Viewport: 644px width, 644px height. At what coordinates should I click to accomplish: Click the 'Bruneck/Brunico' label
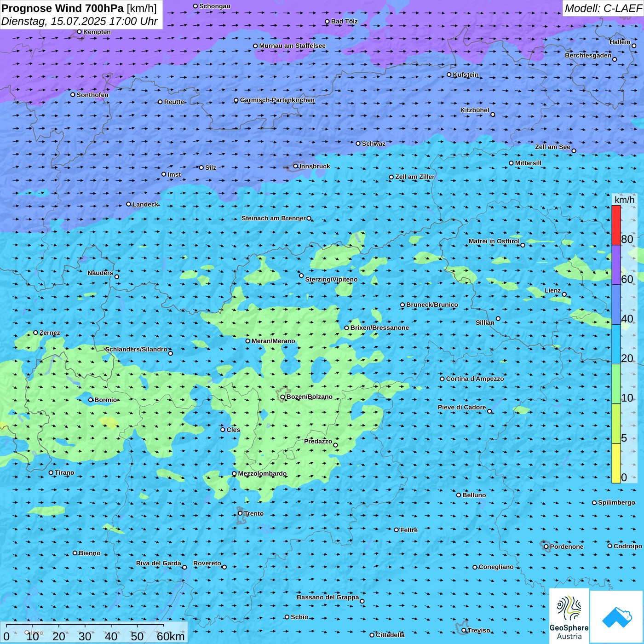click(x=432, y=305)
